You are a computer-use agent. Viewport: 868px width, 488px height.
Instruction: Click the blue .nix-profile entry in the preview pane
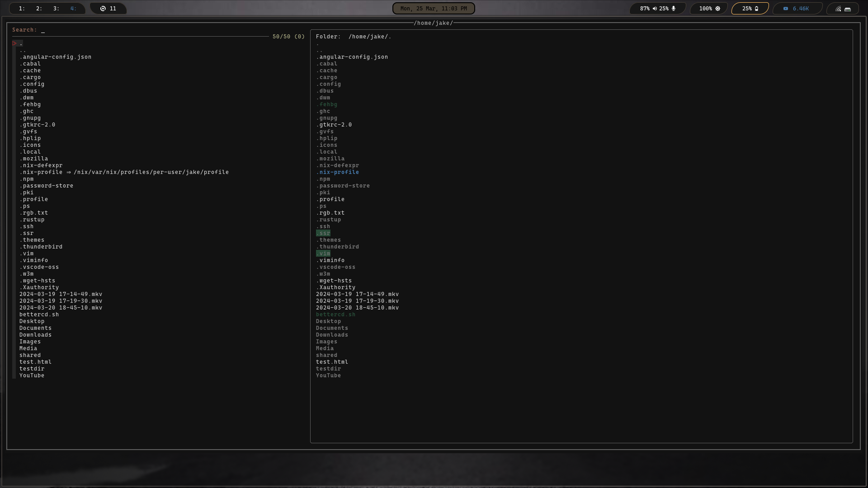pos(337,172)
